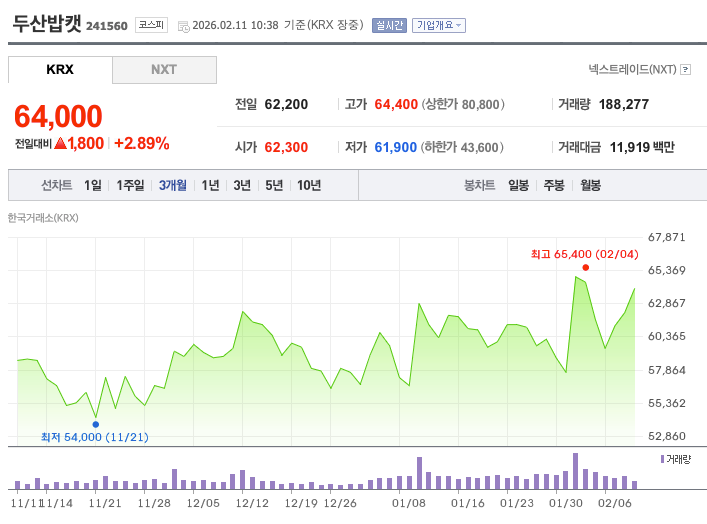Click the 실시간 real-time badge
707x524 pixels.
coord(389,25)
